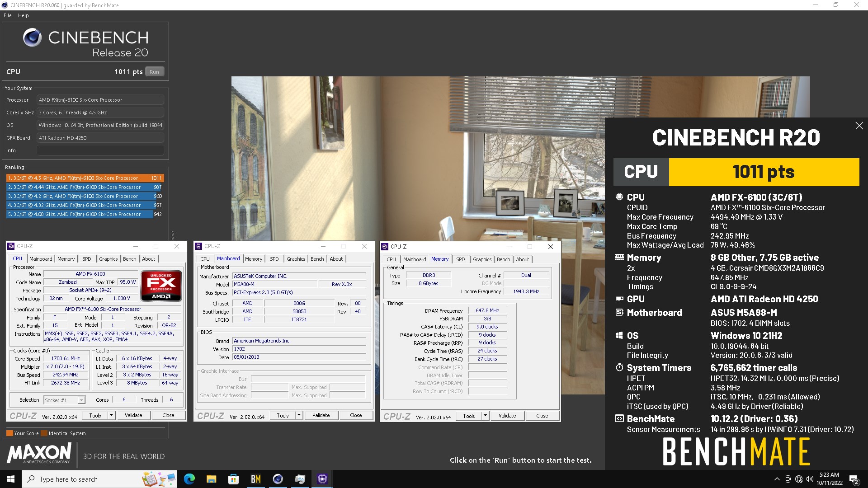Open BenchMate from the taskbar

[255, 479]
